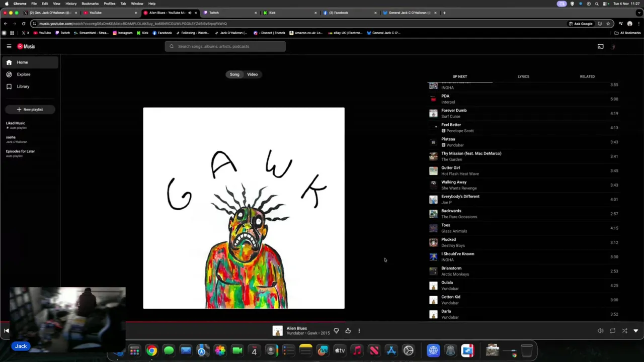This screenshot has height=362, width=644.
Task: Open Chrome History menu
Action: pyautogui.click(x=71, y=4)
